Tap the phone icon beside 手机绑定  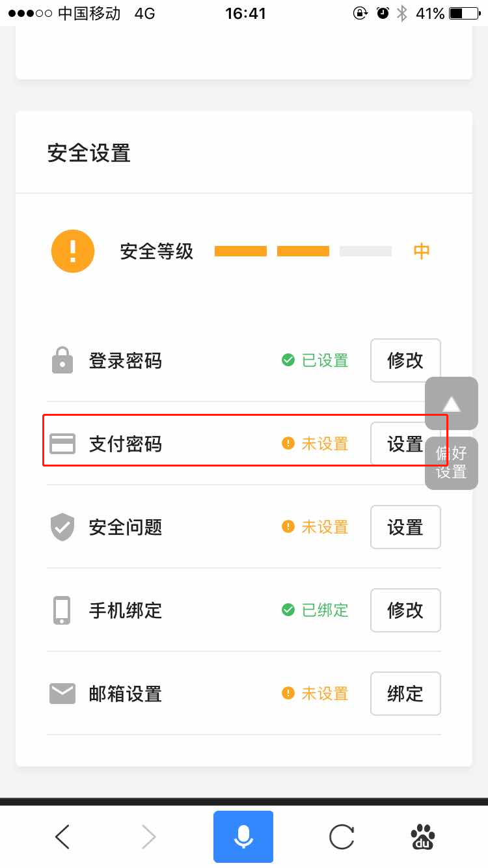tap(62, 610)
